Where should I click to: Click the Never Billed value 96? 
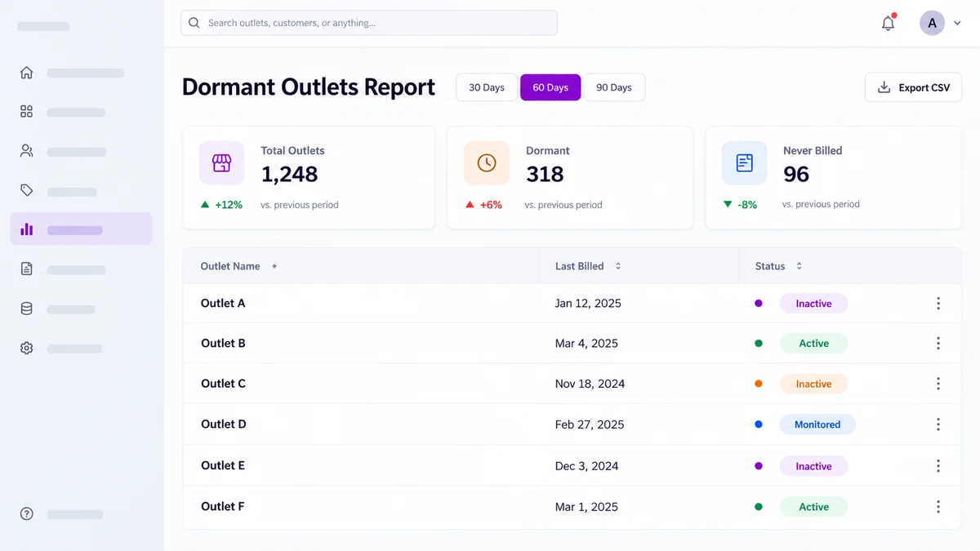coord(796,174)
